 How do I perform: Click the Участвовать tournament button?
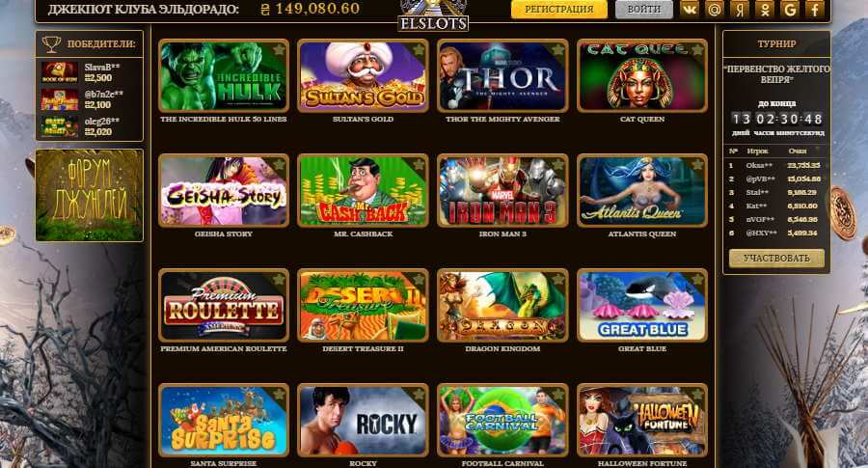click(776, 258)
